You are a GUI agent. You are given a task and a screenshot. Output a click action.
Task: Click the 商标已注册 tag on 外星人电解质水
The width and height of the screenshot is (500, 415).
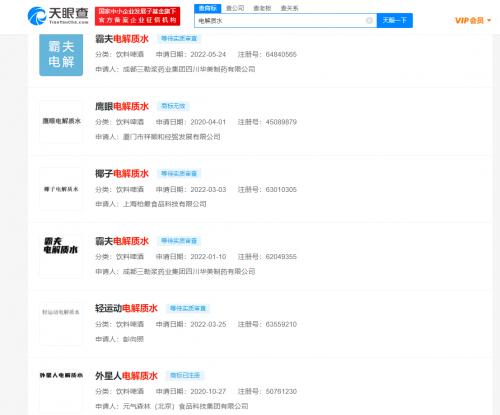tap(185, 376)
